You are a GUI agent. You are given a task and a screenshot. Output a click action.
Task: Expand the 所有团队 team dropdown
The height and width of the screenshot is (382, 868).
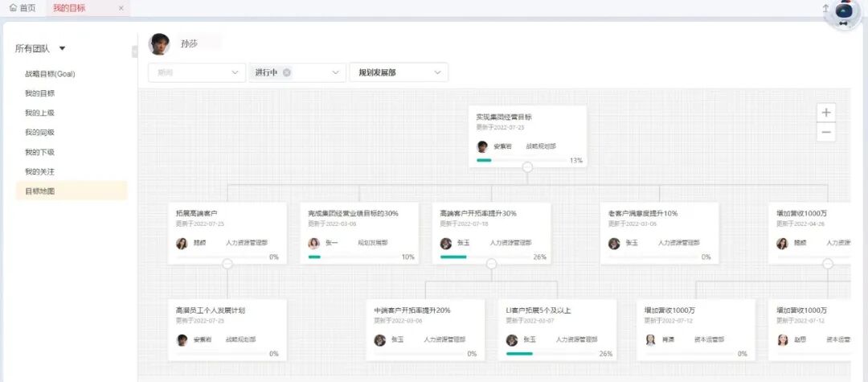coord(40,49)
